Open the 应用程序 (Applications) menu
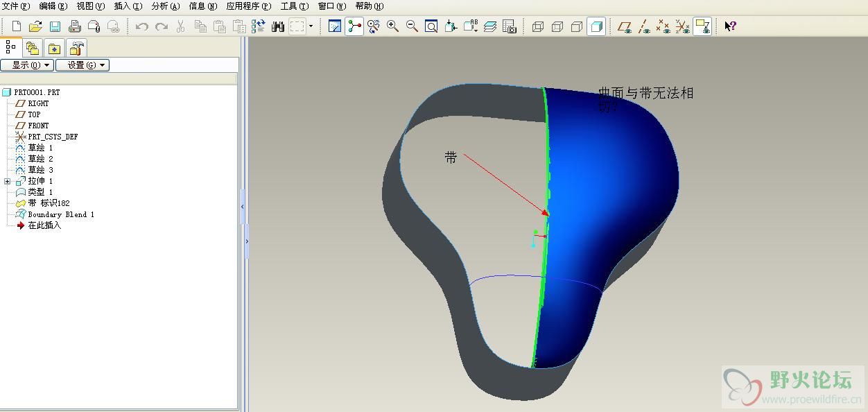 249,6
